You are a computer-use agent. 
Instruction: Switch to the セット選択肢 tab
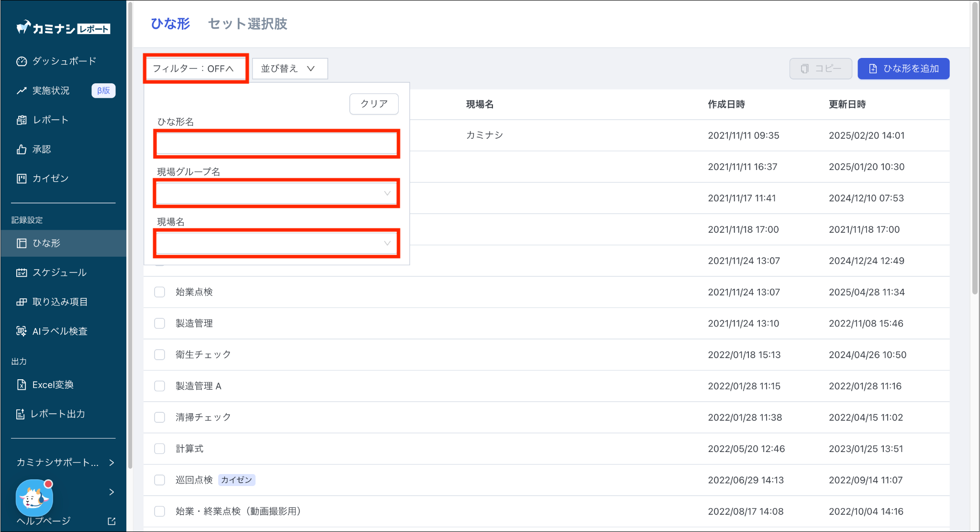pos(247,24)
